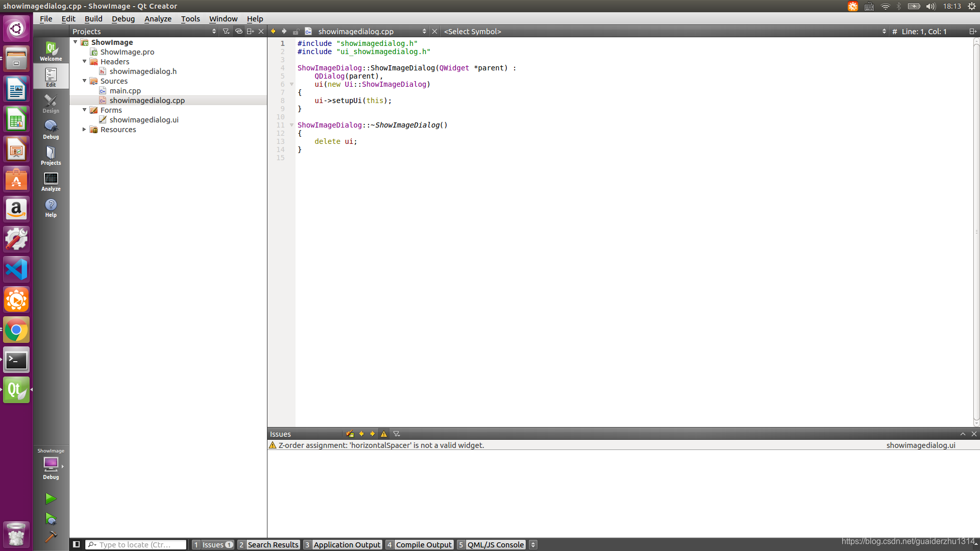This screenshot has height=551, width=980.
Task: Open the Build menu in menu bar
Action: point(93,18)
